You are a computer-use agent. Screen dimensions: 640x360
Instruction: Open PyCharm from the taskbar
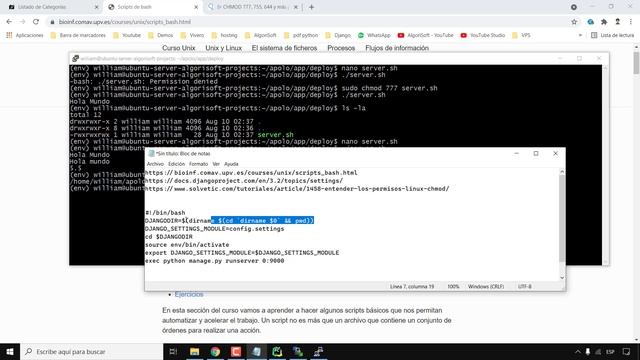pyautogui.click(x=277, y=351)
